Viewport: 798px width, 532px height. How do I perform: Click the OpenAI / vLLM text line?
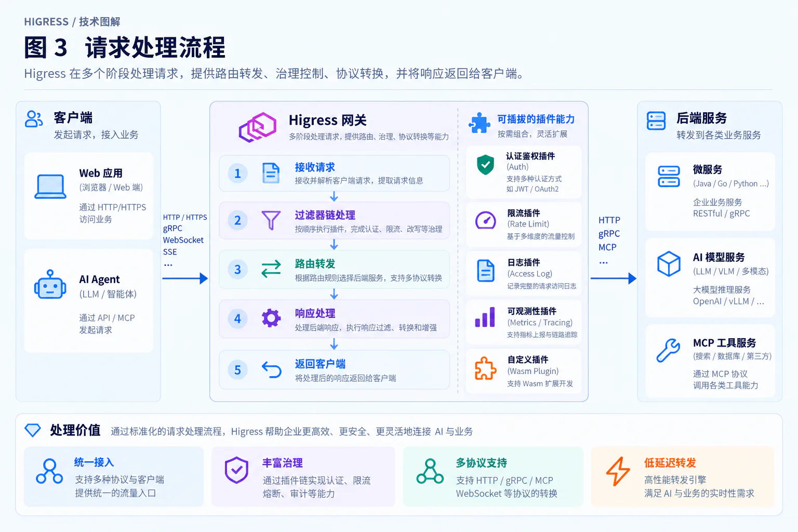(728, 301)
